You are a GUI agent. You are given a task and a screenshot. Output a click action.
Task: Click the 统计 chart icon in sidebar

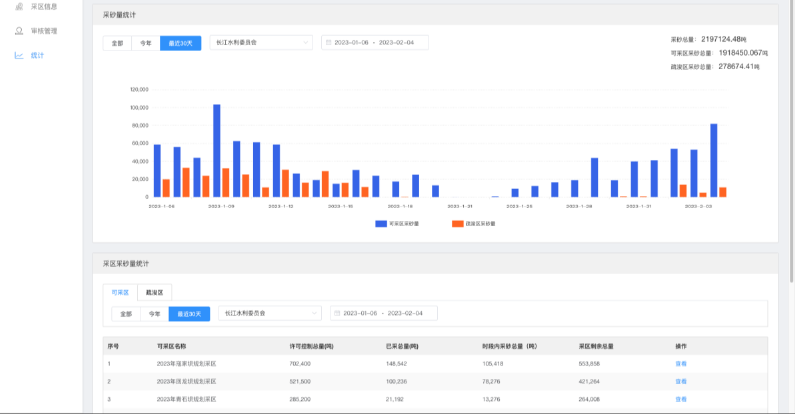coord(19,55)
